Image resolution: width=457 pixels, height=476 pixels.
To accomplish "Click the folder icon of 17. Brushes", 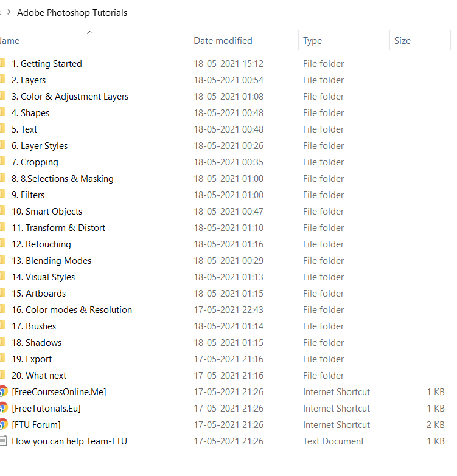I will click(x=2, y=325).
